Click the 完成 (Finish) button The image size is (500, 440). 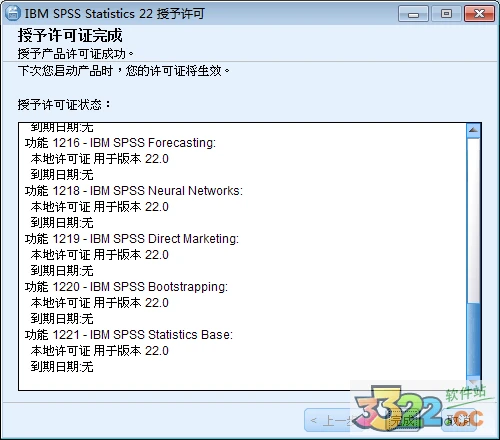coord(402,420)
